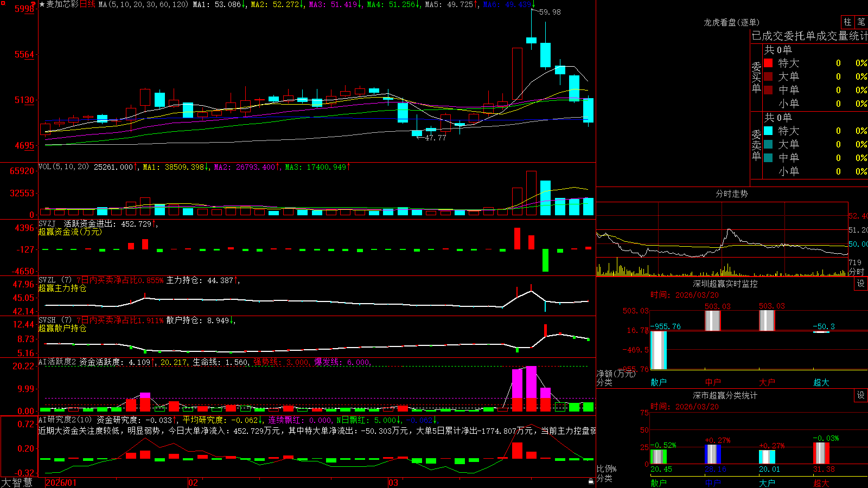
Task: Click the 龙虎看盘(逐单) panel title
Action: point(732,22)
